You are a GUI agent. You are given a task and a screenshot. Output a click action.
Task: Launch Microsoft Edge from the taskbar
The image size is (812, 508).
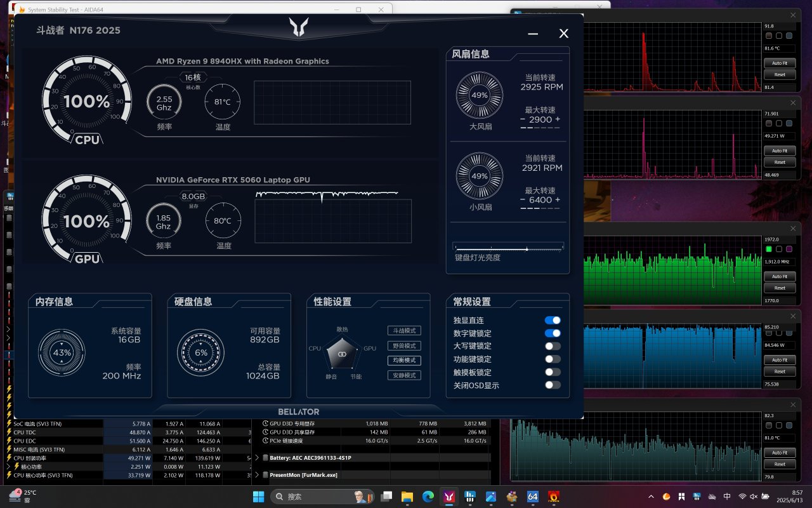428,497
